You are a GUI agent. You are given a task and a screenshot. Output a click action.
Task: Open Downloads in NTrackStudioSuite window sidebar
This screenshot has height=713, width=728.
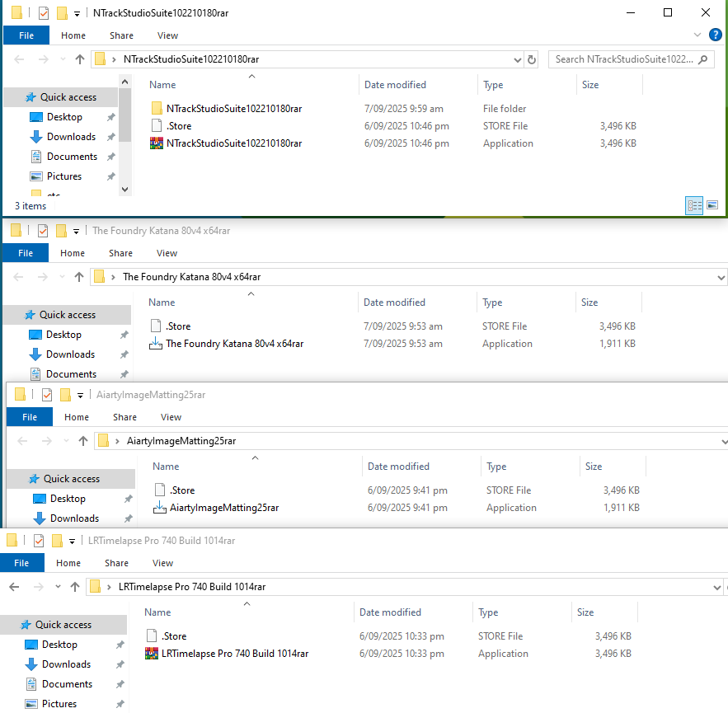click(x=71, y=137)
